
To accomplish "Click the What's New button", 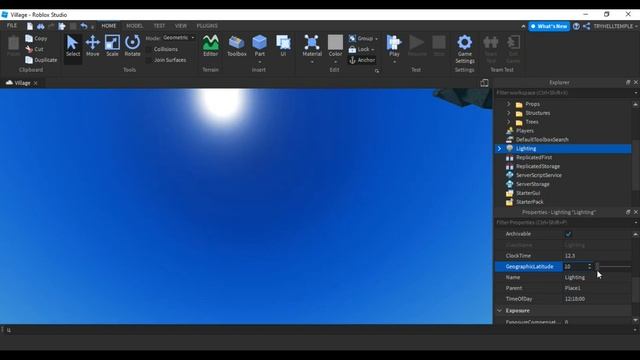I will coord(549,26).
